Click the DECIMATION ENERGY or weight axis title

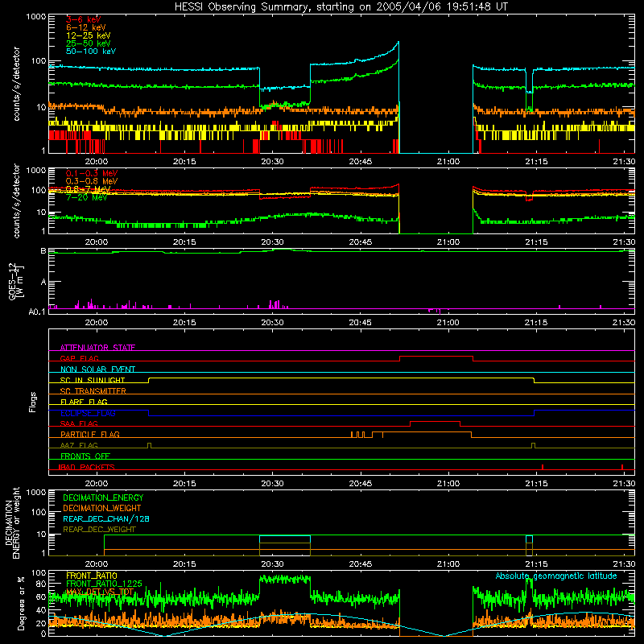coord(12,522)
